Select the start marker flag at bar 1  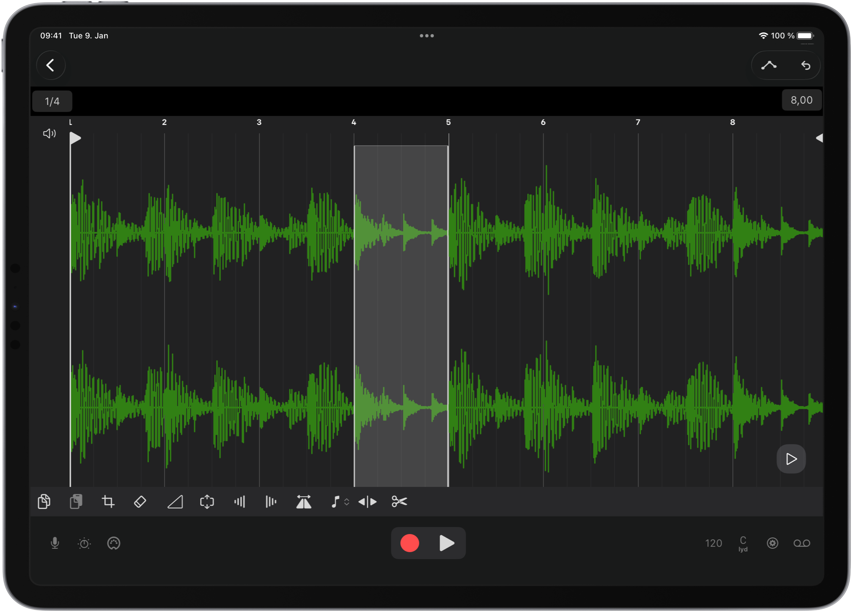[x=75, y=138]
